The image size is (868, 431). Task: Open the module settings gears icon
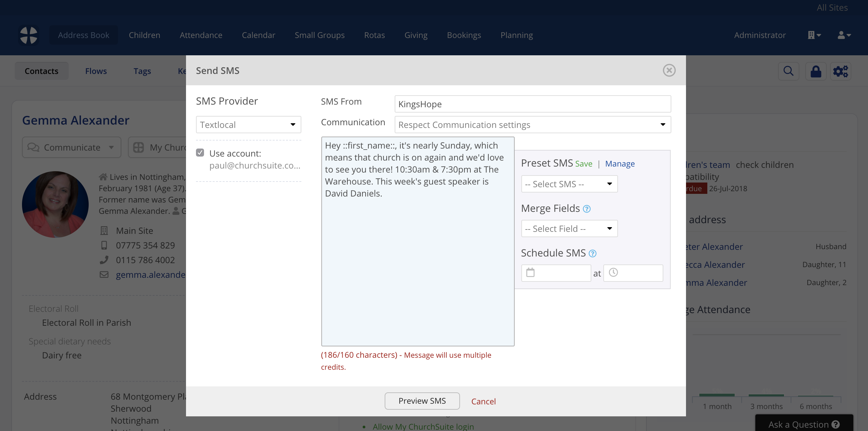pyautogui.click(x=840, y=71)
